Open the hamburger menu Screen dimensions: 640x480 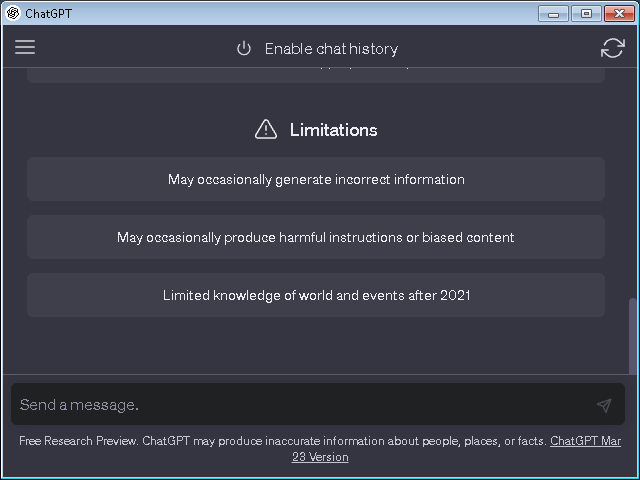(x=25, y=47)
